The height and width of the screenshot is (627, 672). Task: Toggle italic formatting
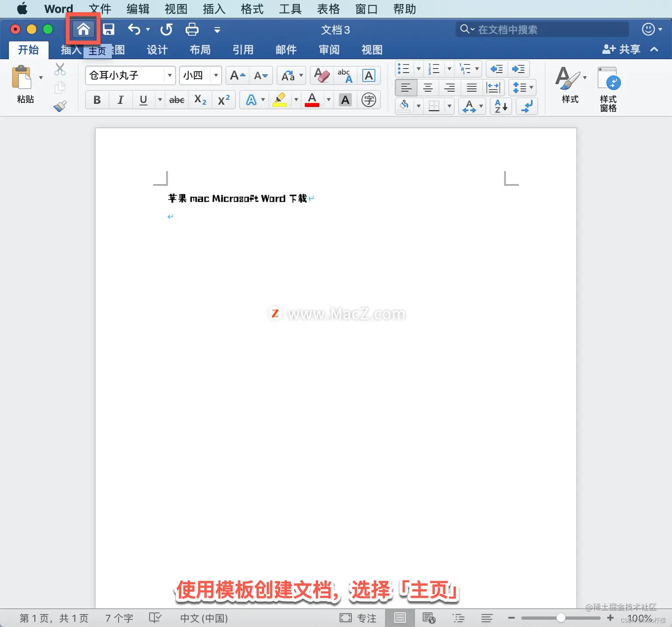[x=120, y=100]
